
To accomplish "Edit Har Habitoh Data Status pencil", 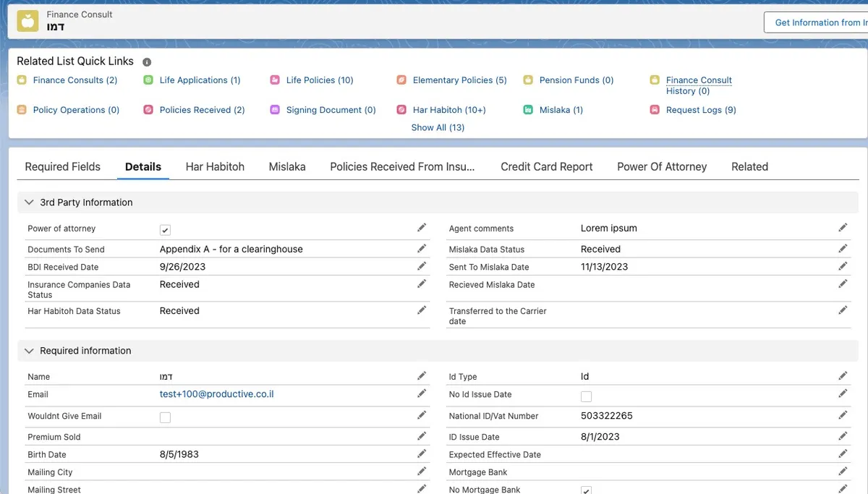I will 422,310.
